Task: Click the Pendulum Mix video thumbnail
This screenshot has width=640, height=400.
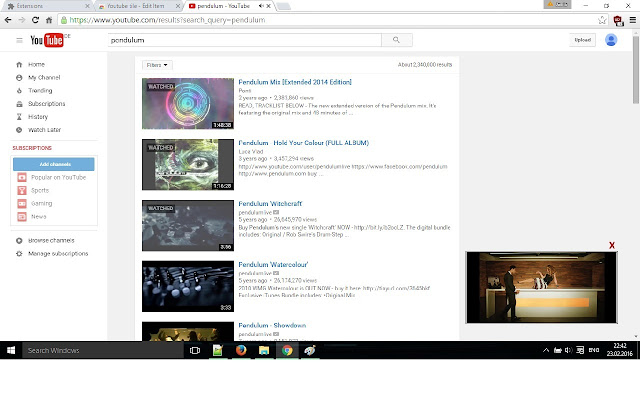Action: click(188, 104)
